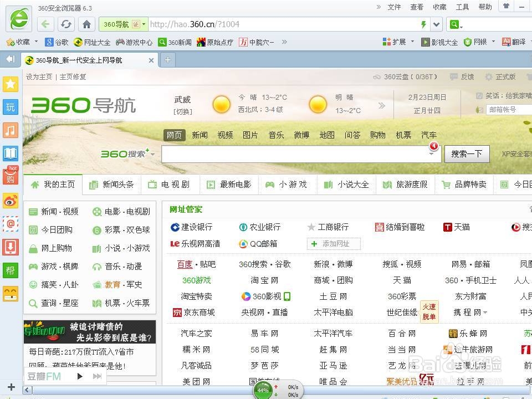532x399 pixels.
Task: Open the 京东商城 link
Action: point(194,313)
